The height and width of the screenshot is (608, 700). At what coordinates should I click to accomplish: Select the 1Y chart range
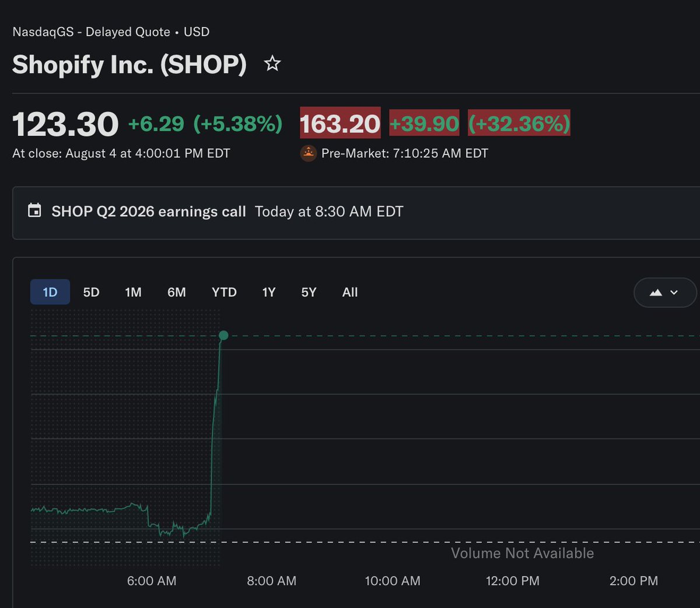[268, 292]
